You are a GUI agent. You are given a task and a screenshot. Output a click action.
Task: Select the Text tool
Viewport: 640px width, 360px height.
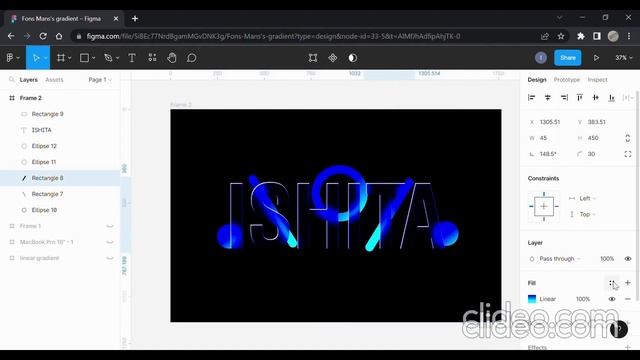point(132,58)
